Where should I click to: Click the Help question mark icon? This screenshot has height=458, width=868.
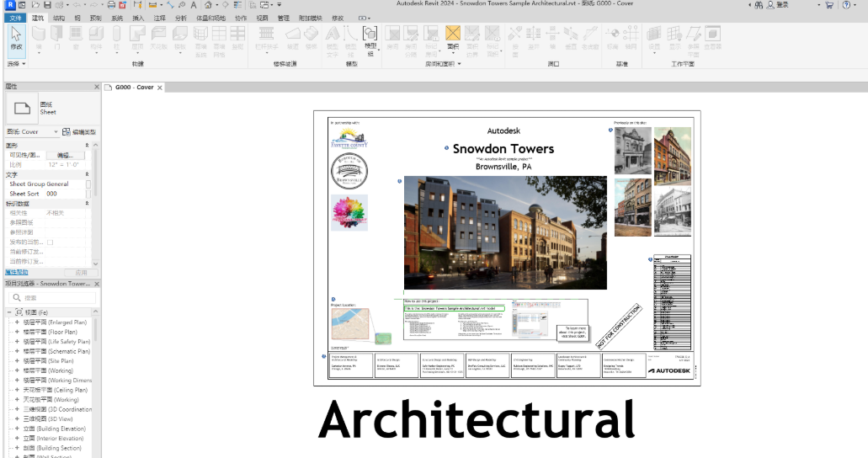point(846,5)
